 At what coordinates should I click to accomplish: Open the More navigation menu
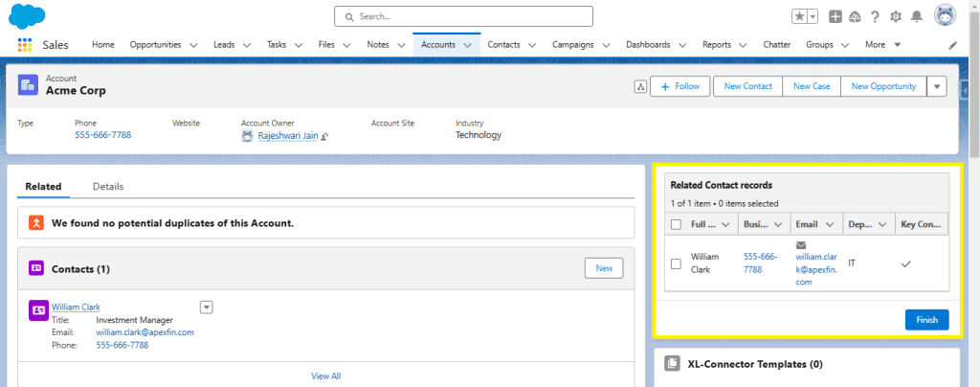(x=882, y=45)
